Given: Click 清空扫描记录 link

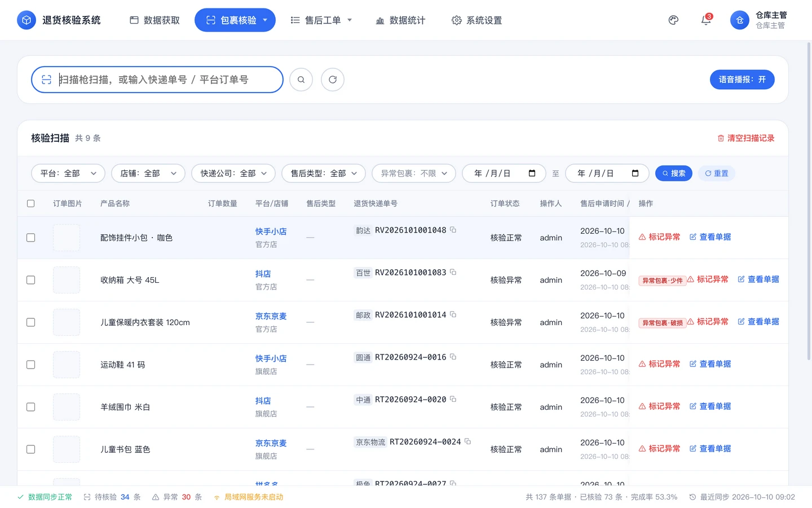Looking at the screenshot, I should [x=746, y=138].
